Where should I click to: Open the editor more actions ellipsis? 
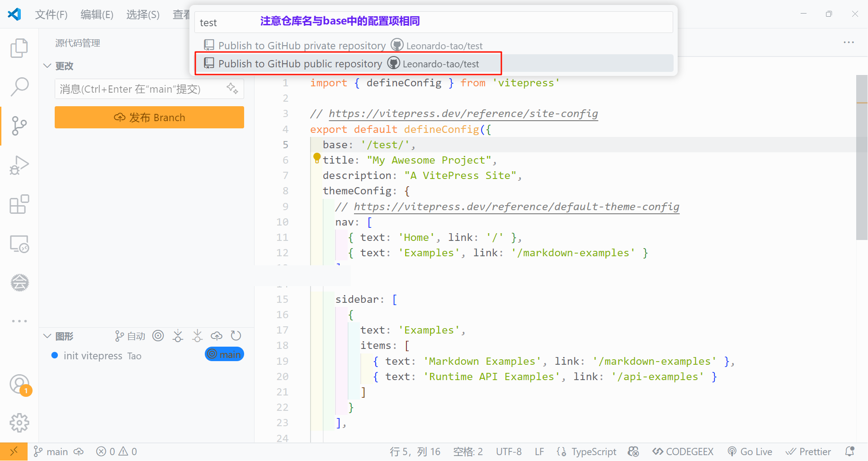pos(849,42)
